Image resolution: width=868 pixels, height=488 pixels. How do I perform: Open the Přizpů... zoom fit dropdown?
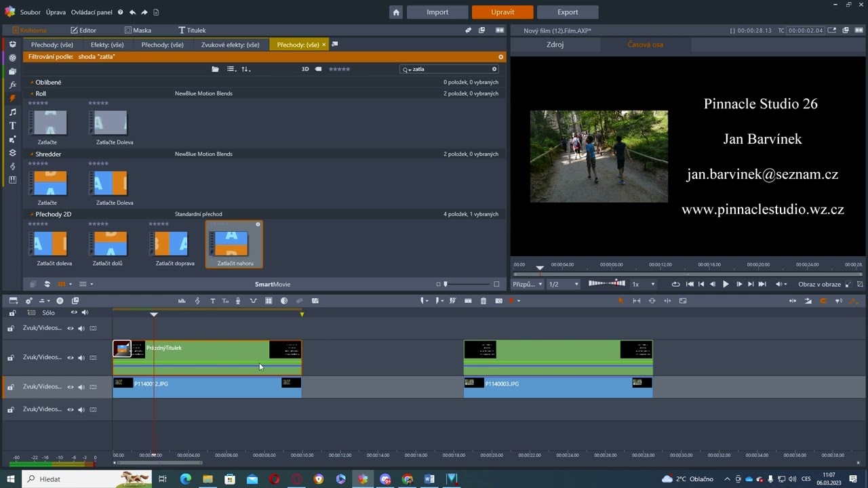[527, 284]
